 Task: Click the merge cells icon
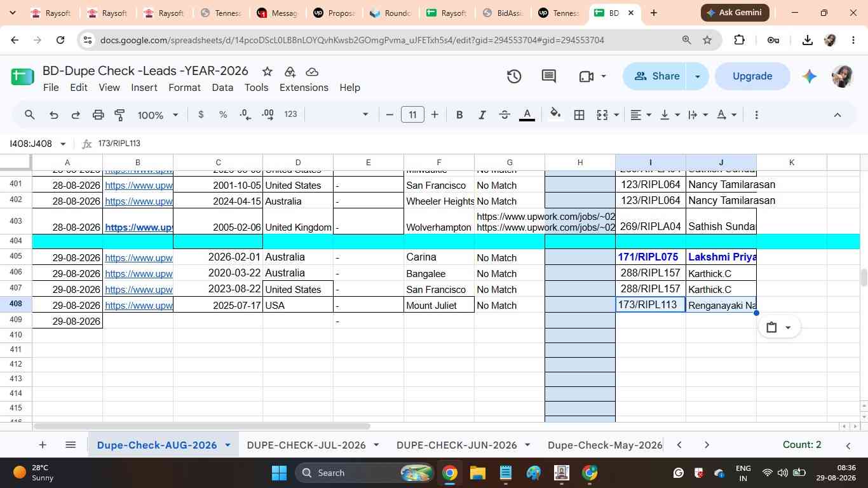[x=602, y=115]
